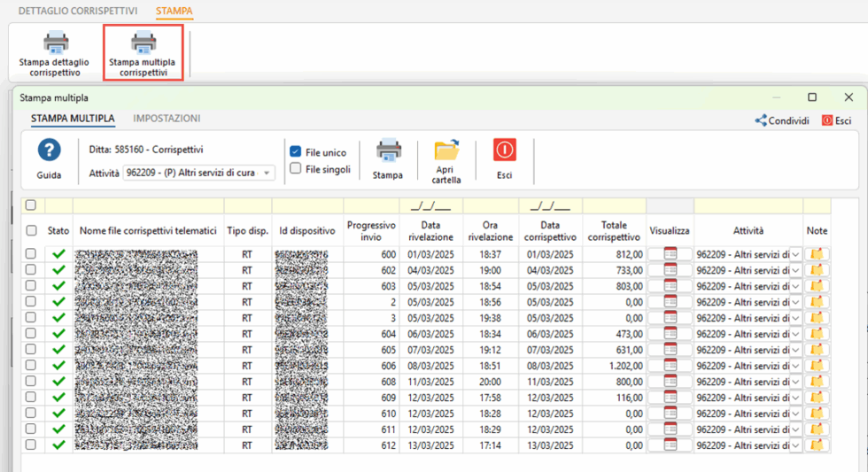Expand Attività dropdown on progressivo 602 row
This screenshot has width=868, height=472.
(x=795, y=271)
